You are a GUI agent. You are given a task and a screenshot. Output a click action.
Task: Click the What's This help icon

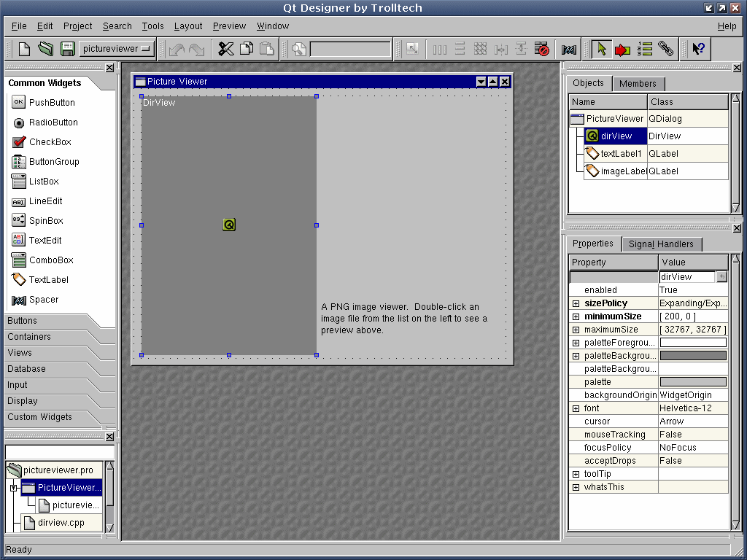point(698,49)
